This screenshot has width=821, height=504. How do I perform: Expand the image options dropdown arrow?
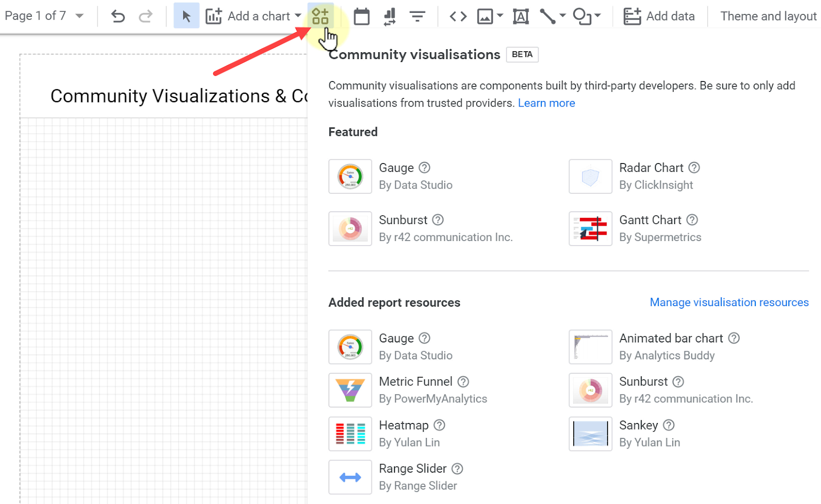[x=500, y=16]
